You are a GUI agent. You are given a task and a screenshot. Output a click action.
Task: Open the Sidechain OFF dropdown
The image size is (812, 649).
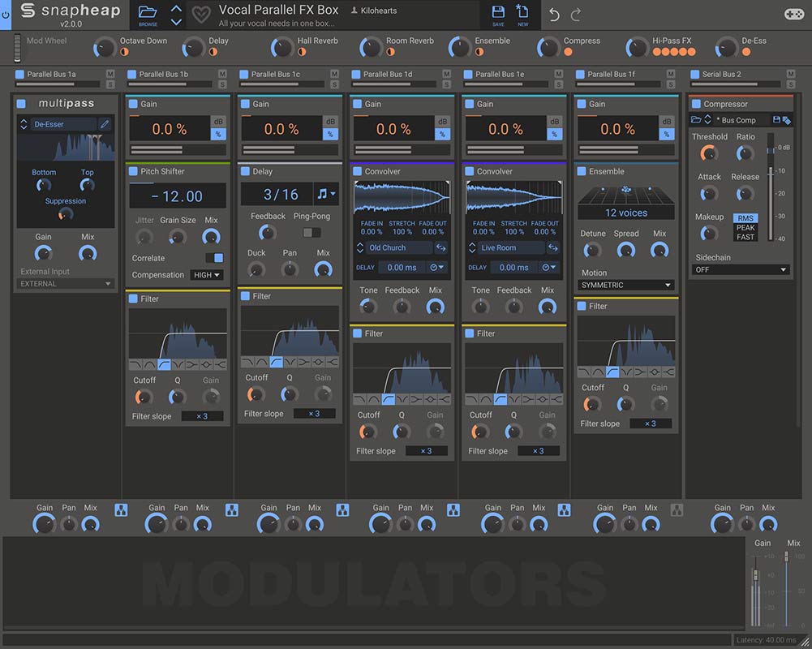click(740, 269)
